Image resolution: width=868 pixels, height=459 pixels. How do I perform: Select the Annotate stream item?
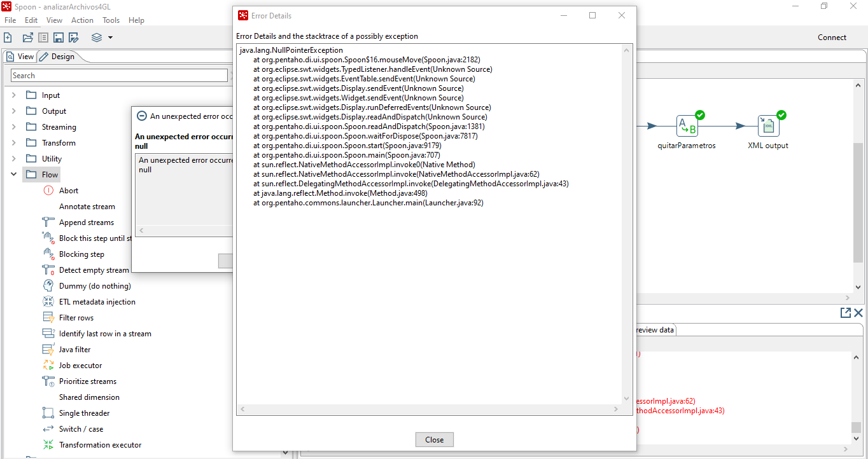(87, 206)
